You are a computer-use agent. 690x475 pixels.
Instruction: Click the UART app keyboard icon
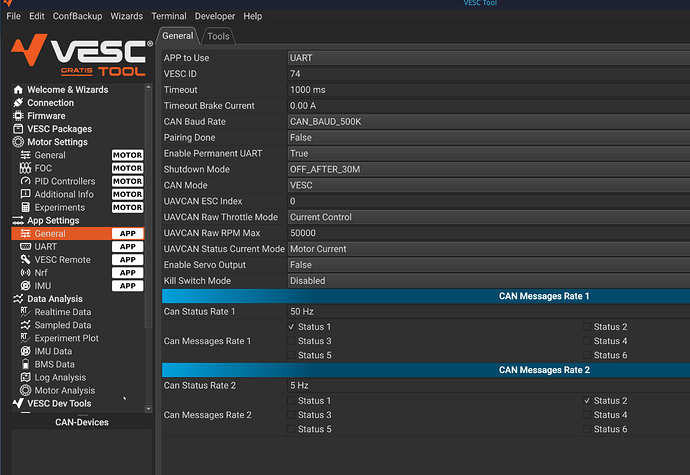[x=26, y=247]
